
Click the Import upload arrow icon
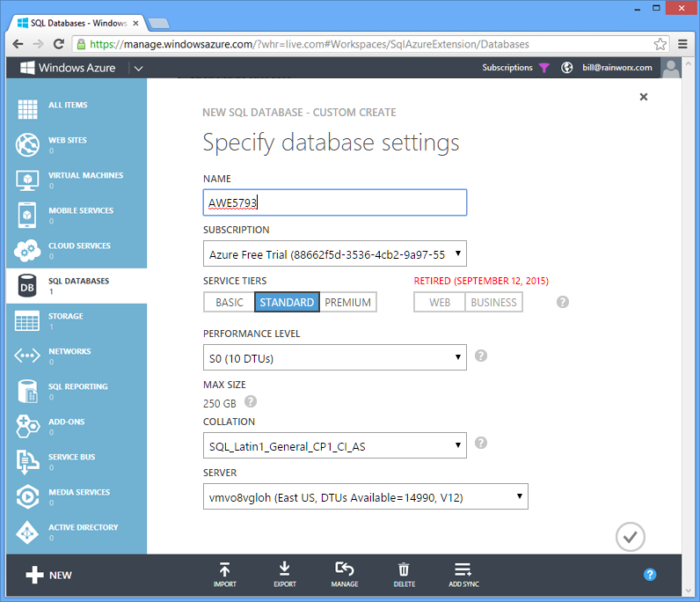tap(224, 569)
